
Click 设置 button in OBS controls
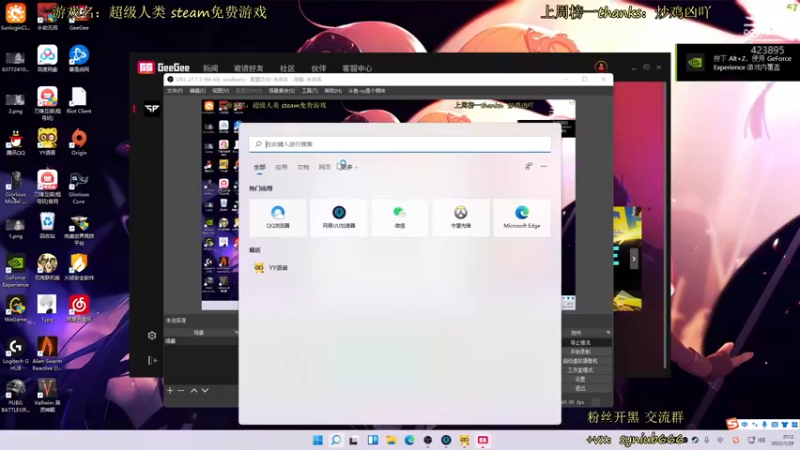(x=581, y=379)
